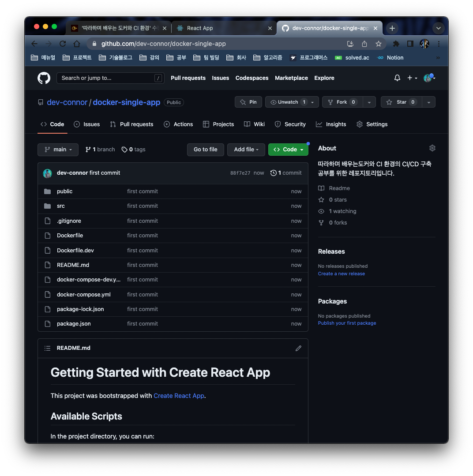This screenshot has width=473, height=476.
Task: Open the Add file dropdown
Action: (246, 150)
